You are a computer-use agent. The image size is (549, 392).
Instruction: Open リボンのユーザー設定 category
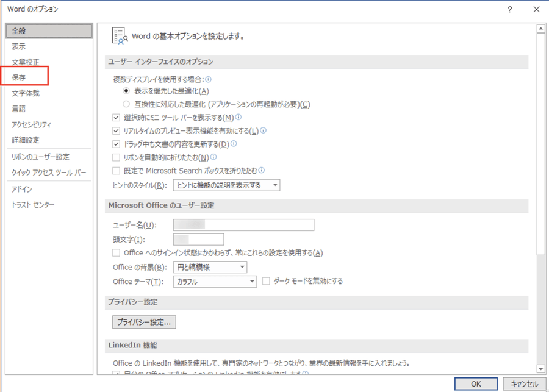click(49, 157)
